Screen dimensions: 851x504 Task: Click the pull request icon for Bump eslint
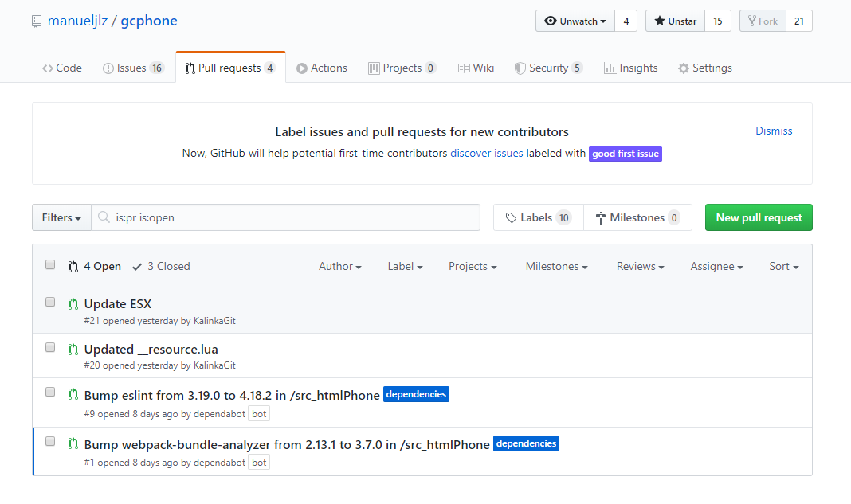click(73, 394)
